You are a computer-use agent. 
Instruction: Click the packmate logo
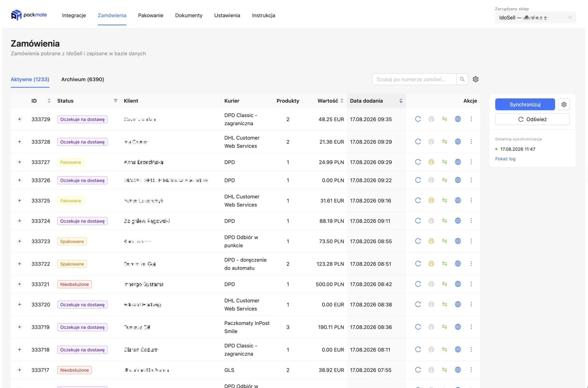point(29,15)
